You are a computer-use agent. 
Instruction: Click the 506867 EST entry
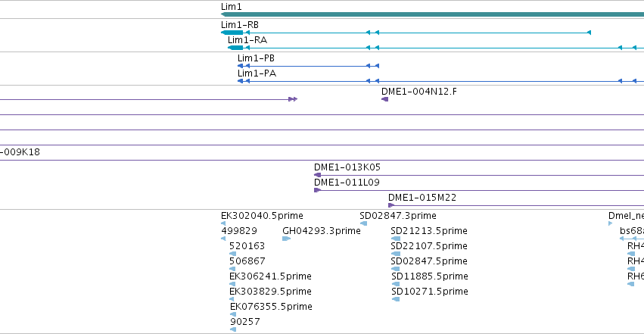(247, 261)
